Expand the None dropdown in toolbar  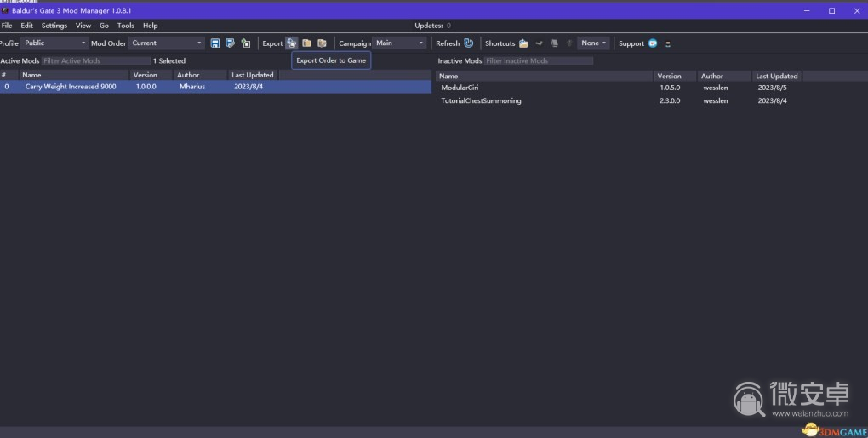pos(593,43)
